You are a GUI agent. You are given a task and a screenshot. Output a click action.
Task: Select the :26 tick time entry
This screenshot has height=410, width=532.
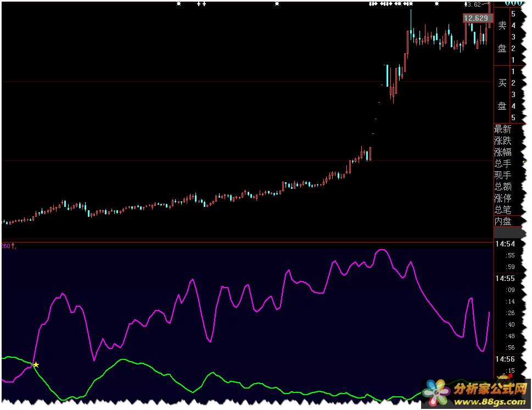(x=510, y=313)
